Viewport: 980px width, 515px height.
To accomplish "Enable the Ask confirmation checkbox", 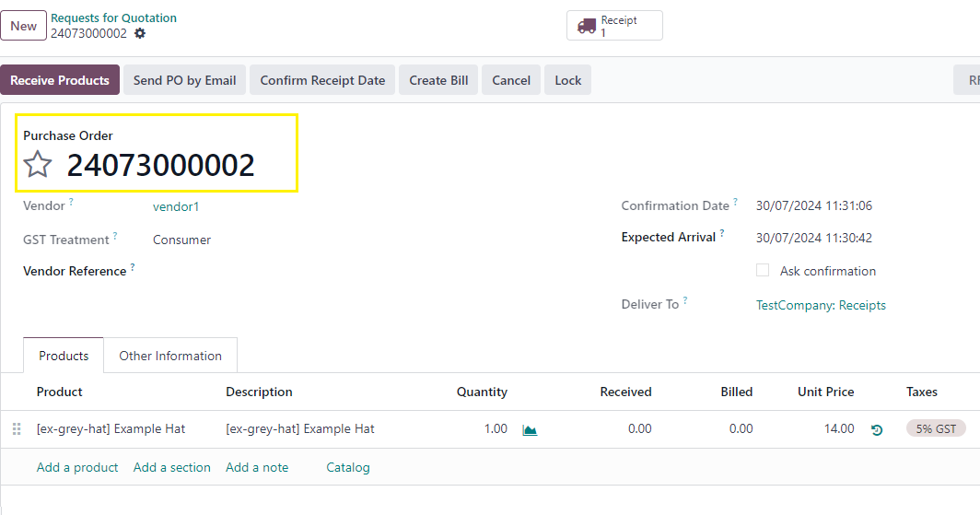I will pos(763,271).
